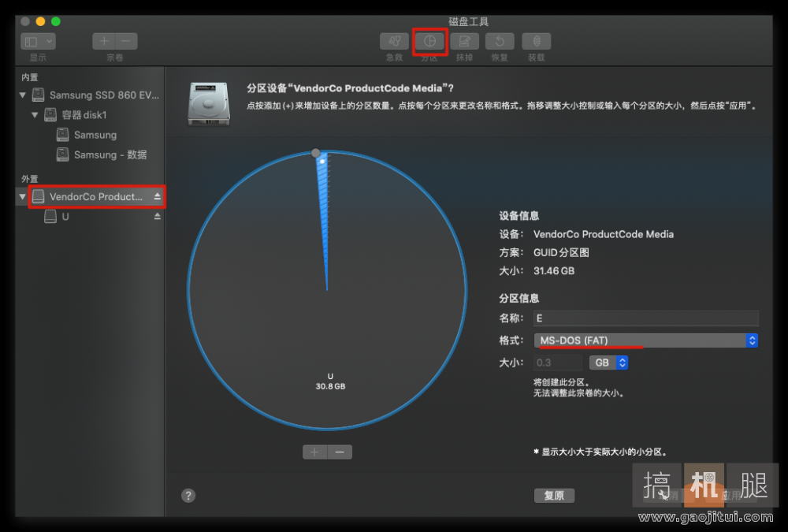The image size is (788, 532).
Task: Zoom window with green button
Action: click(x=56, y=21)
